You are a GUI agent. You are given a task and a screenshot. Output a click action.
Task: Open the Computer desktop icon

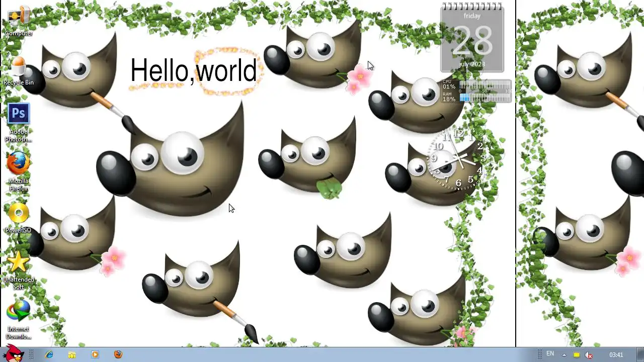[x=19, y=21]
